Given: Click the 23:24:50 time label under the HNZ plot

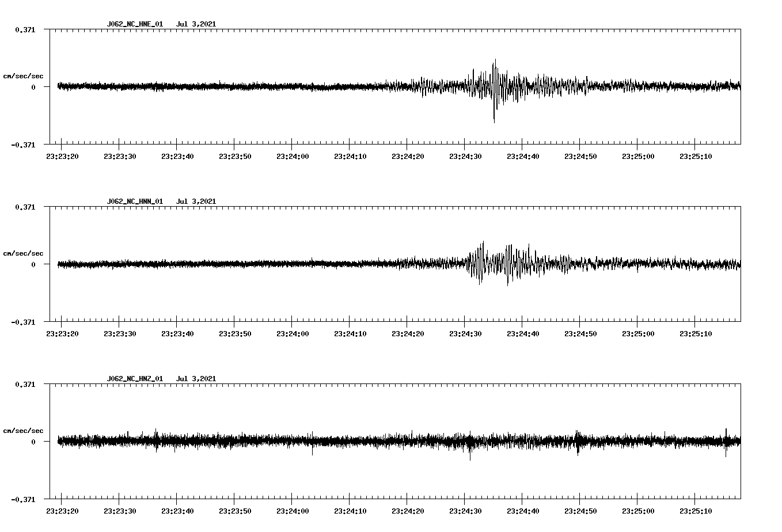Looking at the screenshot, I should pos(580,511).
